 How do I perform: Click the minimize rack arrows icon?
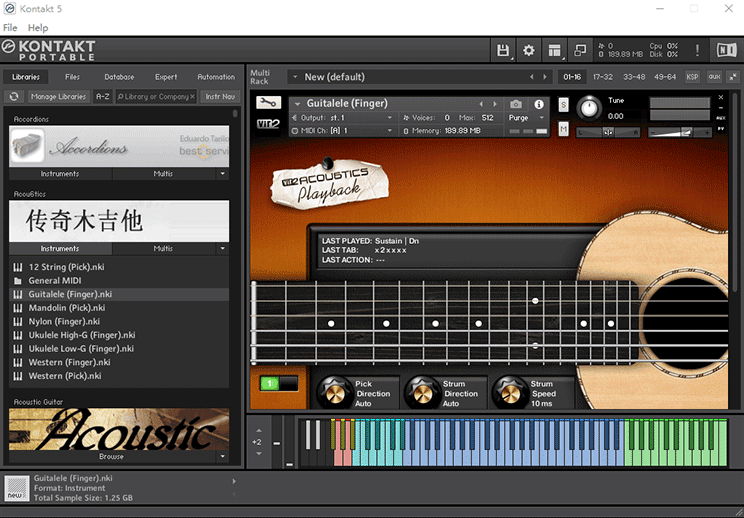[x=733, y=77]
